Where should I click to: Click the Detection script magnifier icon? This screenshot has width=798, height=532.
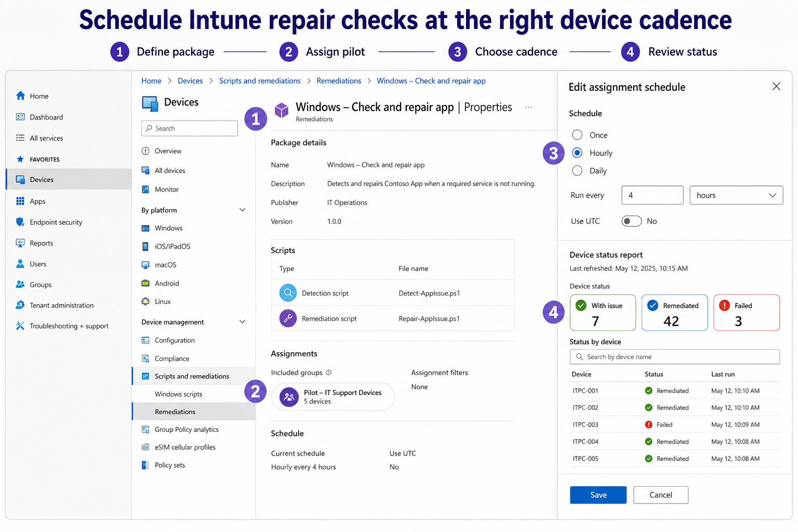tap(288, 293)
